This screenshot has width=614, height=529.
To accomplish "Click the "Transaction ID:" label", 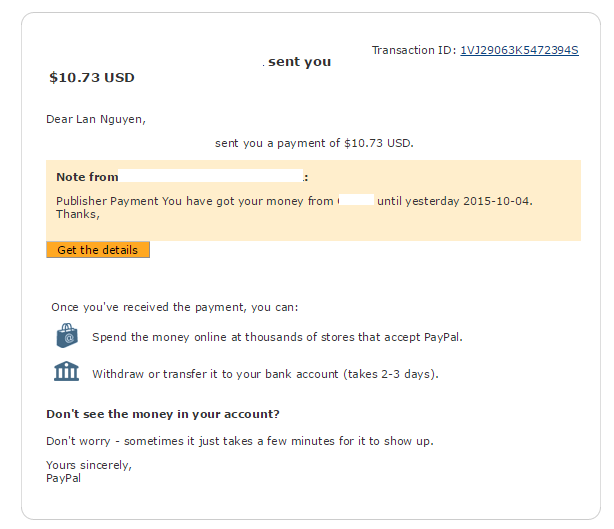I will click(x=413, y=50).
